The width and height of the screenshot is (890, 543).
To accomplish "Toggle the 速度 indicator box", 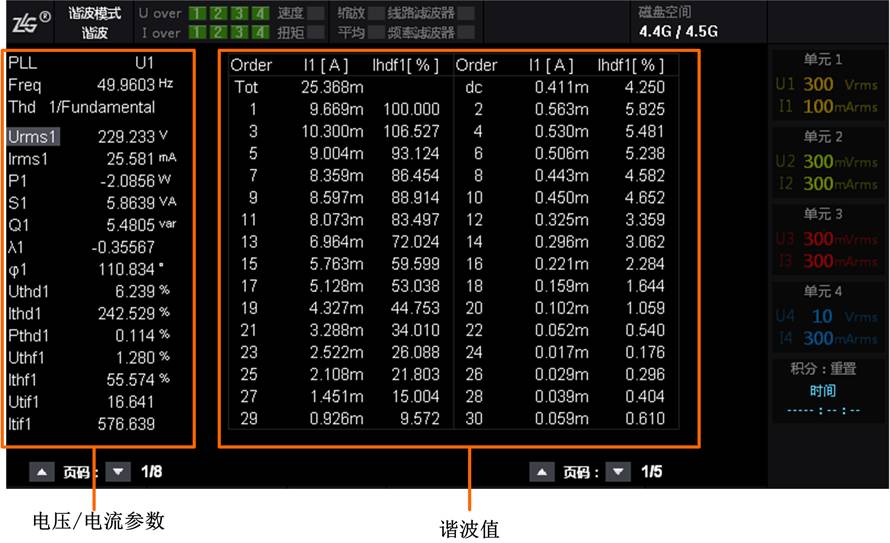I will pos(315,13).
